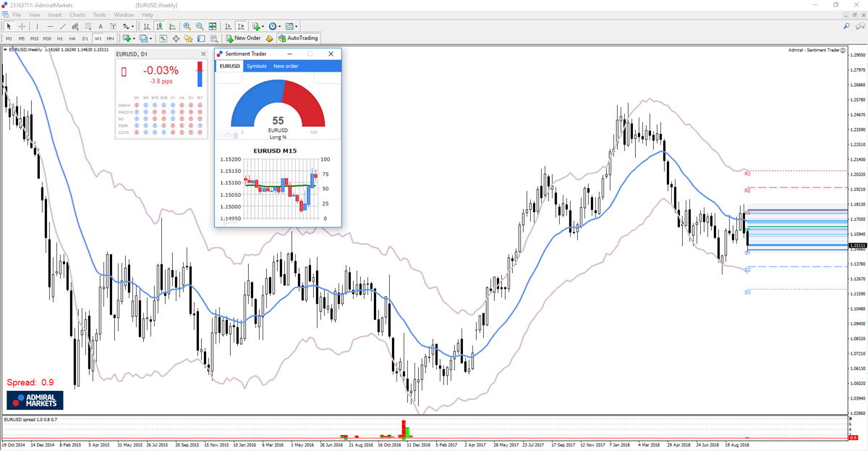Screen dimensions: 868x451
Task: Toggle EMA14 signal for M1 timeframe
Action: pos(137,105)
